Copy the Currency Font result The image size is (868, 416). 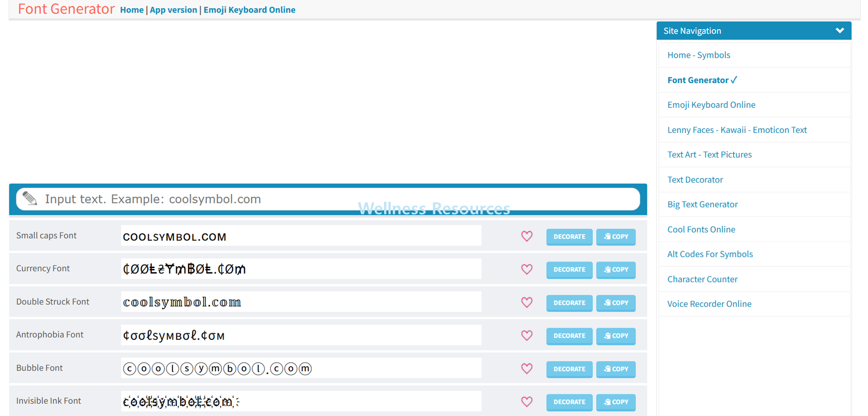[616, 270]
